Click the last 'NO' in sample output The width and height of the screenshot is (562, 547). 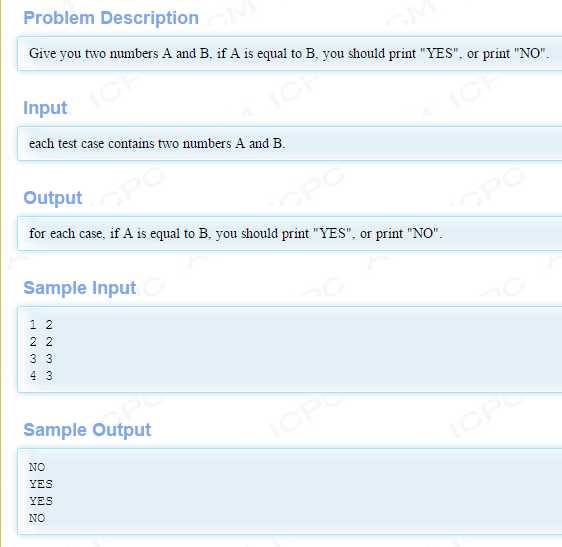click(x=37, y=518)
